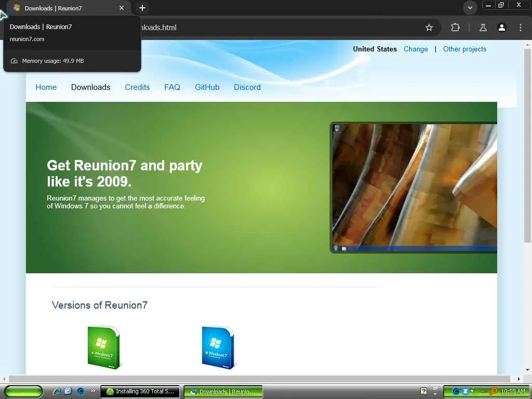Click the blue C quick launch icon
Image resolution: width=532 pixels, height=399 pixels.
(x=81, y=391)
